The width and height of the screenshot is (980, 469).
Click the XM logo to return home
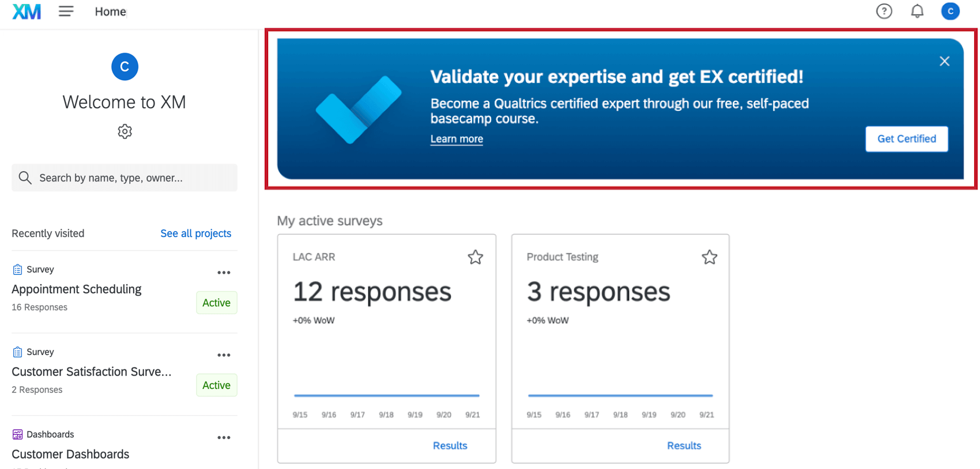tap(26, 11)
